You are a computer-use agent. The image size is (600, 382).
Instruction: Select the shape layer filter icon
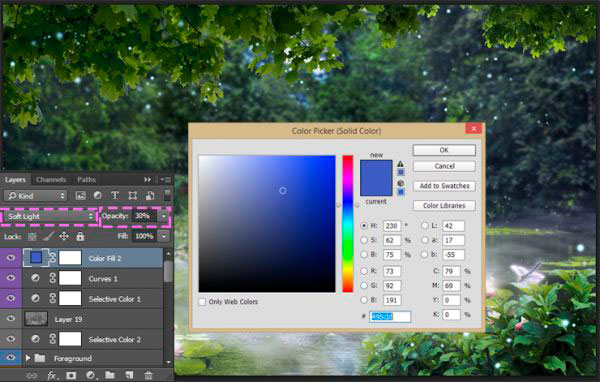point(132,196)
